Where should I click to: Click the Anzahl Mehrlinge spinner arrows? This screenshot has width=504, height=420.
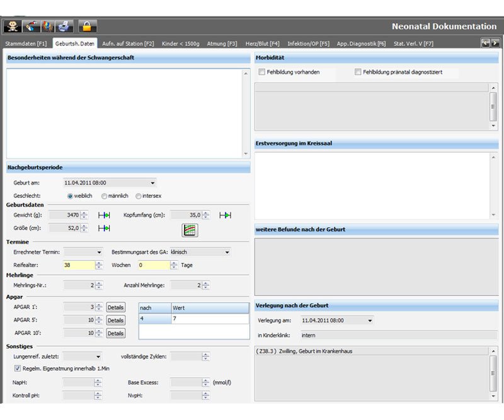pyautogui.click(x=206, y=285)
